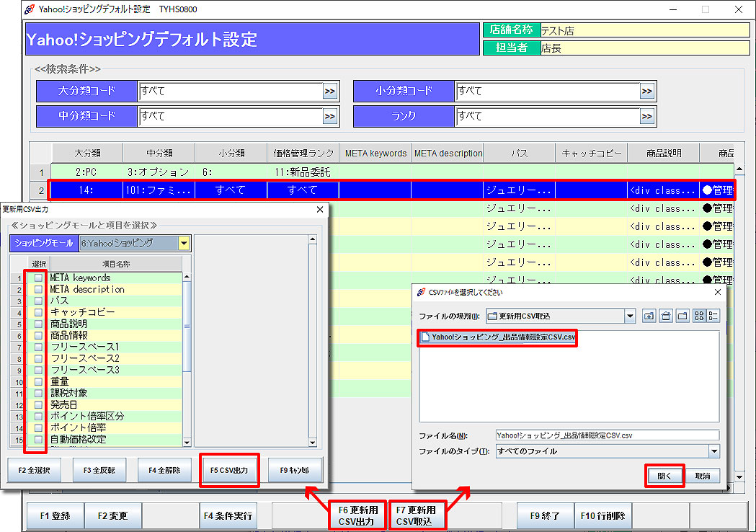Open 大分類コード lookup with >> button
756x532 pixels.
coord(329,92)
